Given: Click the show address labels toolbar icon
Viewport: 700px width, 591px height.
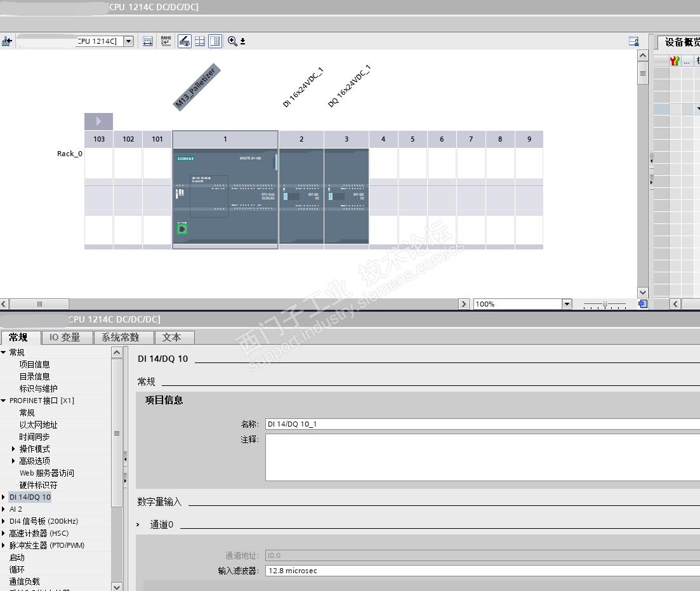Looking at the screenshot, I should tap(148, 41).
